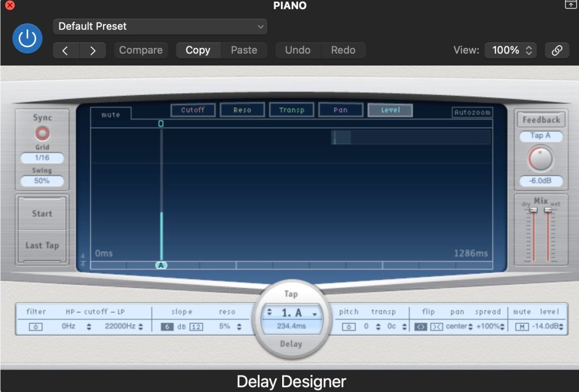This screenshot has width=579, height=392.
Task: Select the Cutoff view tab
Action: coord(193,110)
